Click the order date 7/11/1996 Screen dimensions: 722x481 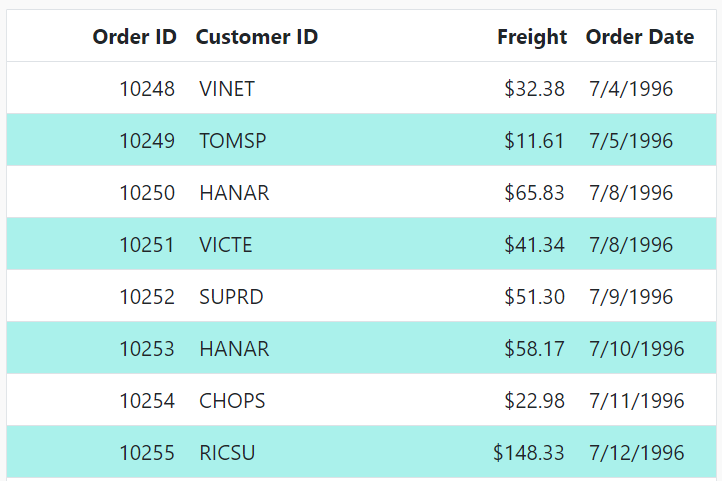pos(637,401)
